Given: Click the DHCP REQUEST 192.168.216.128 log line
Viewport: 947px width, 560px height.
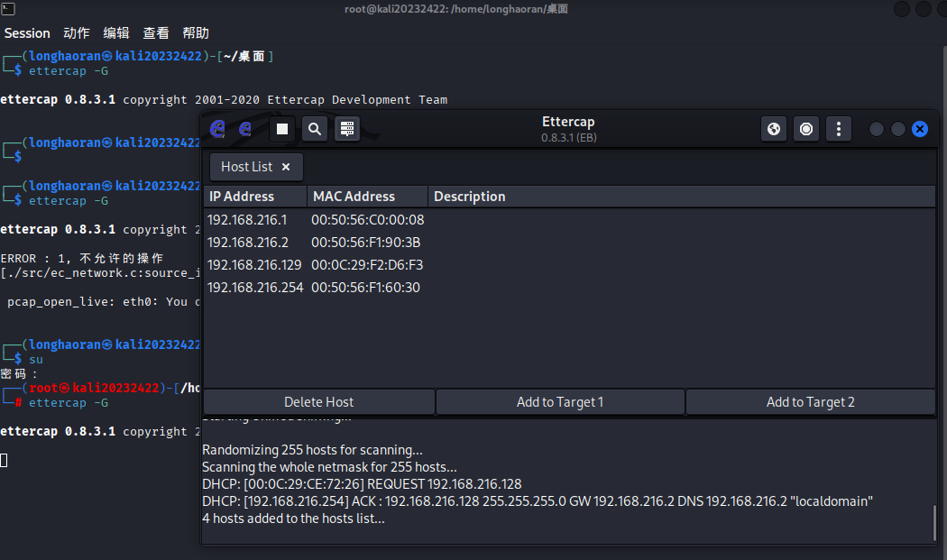Looking at the screenshot, I should coord(362,484).
